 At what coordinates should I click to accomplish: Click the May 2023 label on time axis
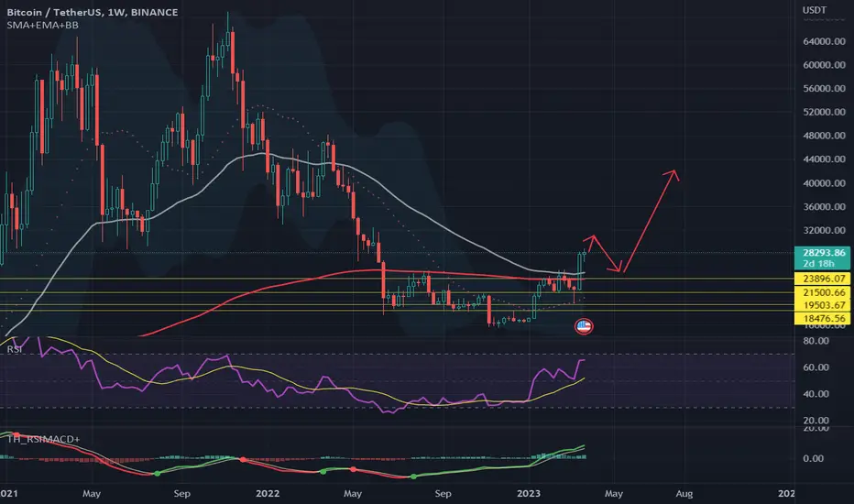point(614,494)
